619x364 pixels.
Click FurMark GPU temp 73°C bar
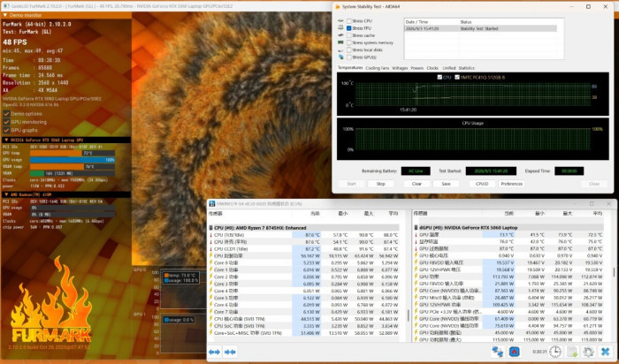click(x=73, y=153)
